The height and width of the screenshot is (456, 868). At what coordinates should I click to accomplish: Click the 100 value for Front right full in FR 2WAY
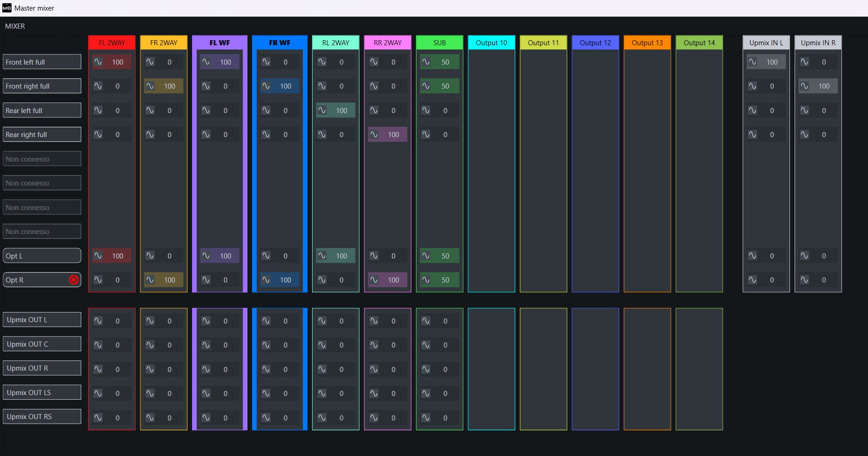pos(169,86)
